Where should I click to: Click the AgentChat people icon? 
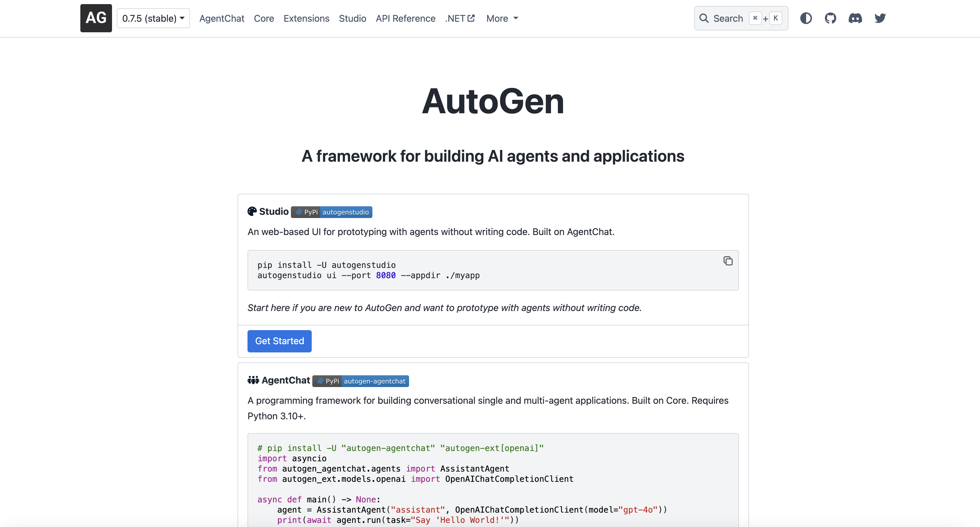pyautogui.click(x=253, y=380)
